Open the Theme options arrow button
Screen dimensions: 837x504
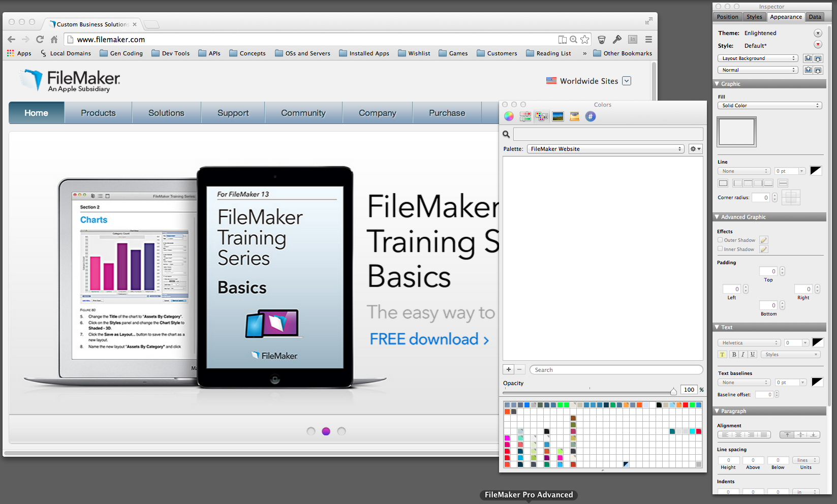[x=818, y=33]
